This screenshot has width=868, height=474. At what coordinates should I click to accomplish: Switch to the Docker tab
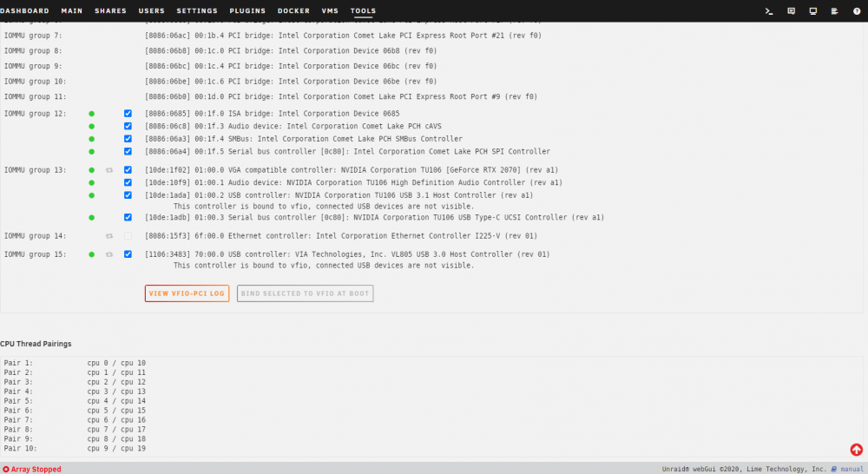tap(293, 11)
